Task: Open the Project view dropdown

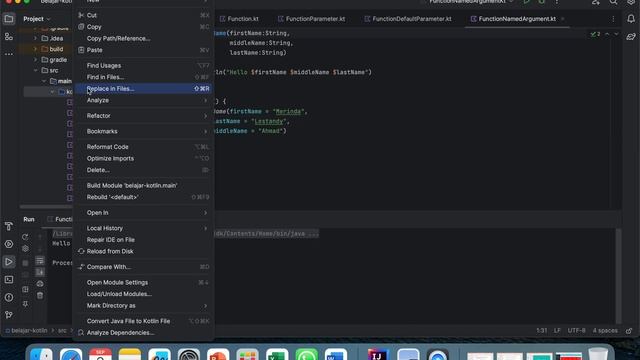Action: click(37, 19)
